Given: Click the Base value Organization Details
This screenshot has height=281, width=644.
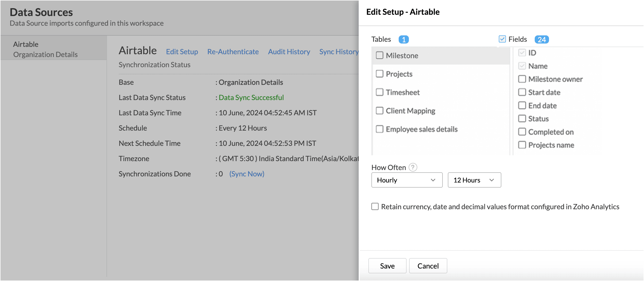Looking at the screenshot, I should point(251,82).
